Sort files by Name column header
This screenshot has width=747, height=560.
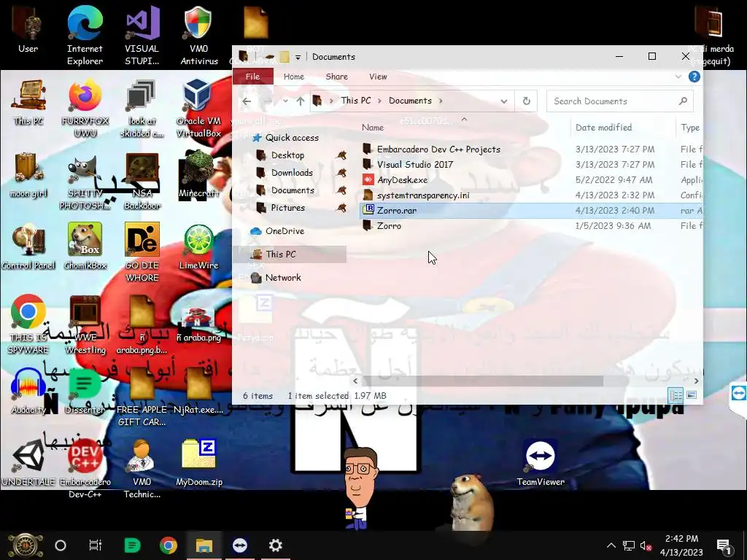373,128
